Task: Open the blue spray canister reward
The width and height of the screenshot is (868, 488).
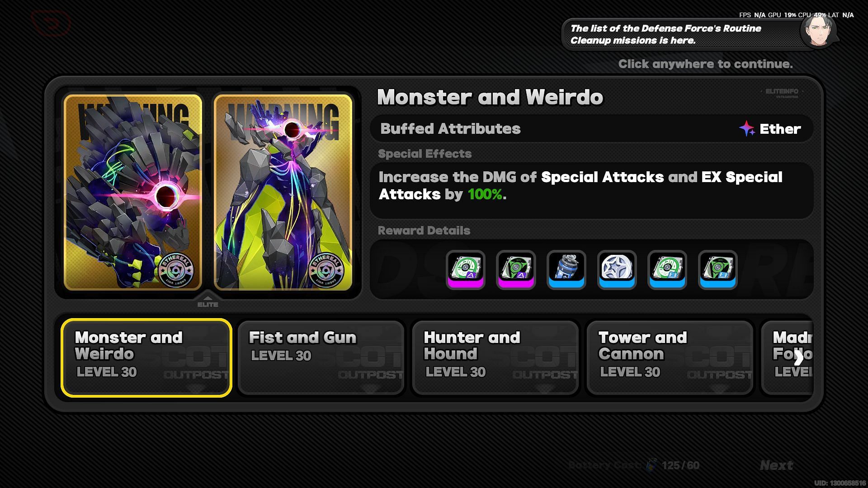Action: (x=566, y=269)
